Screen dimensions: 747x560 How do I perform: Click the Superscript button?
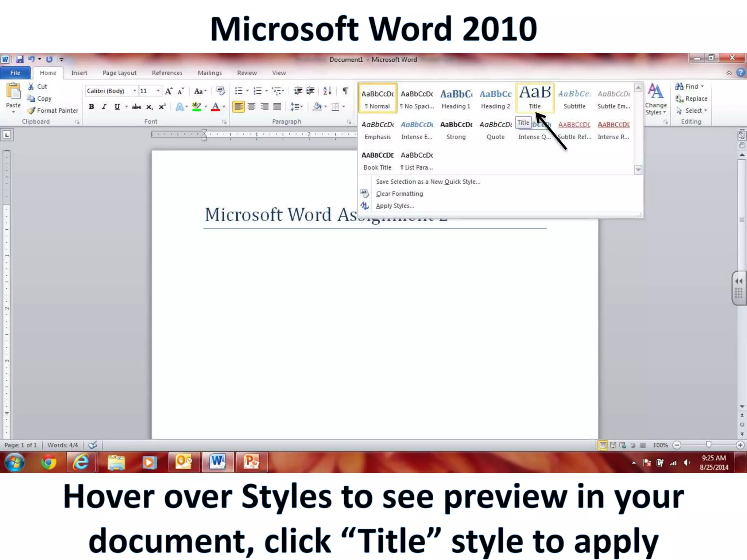tap(162, 107)
